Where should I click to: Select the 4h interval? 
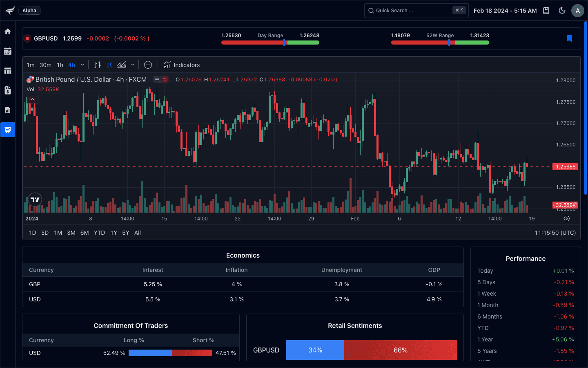pyautogui.click(x=71, y=65)
